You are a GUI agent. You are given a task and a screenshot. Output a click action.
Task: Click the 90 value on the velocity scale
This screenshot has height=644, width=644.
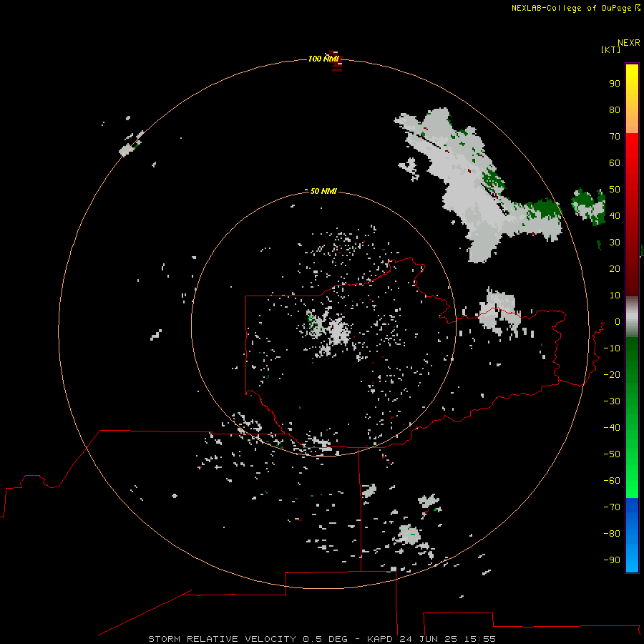coord(615,84)
